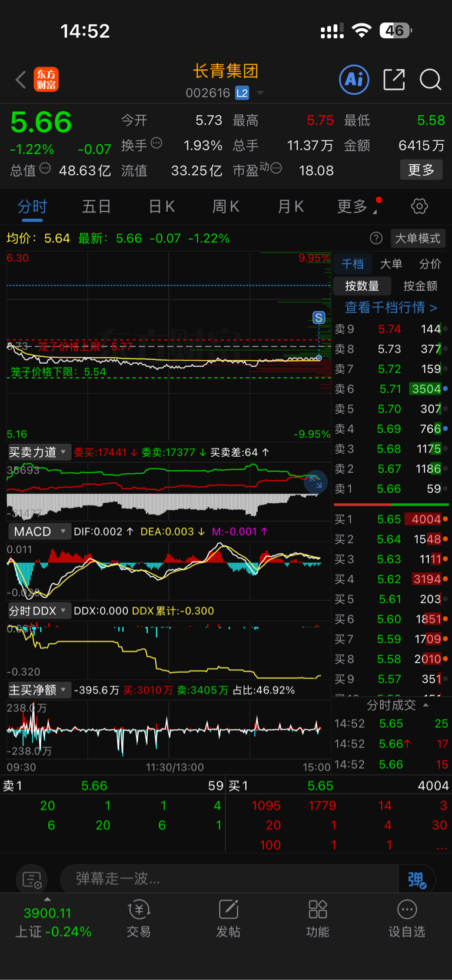Open the 分时DDX indicator dropdown
This screenshot has height=980, width=452.
[x=39, y=611]
